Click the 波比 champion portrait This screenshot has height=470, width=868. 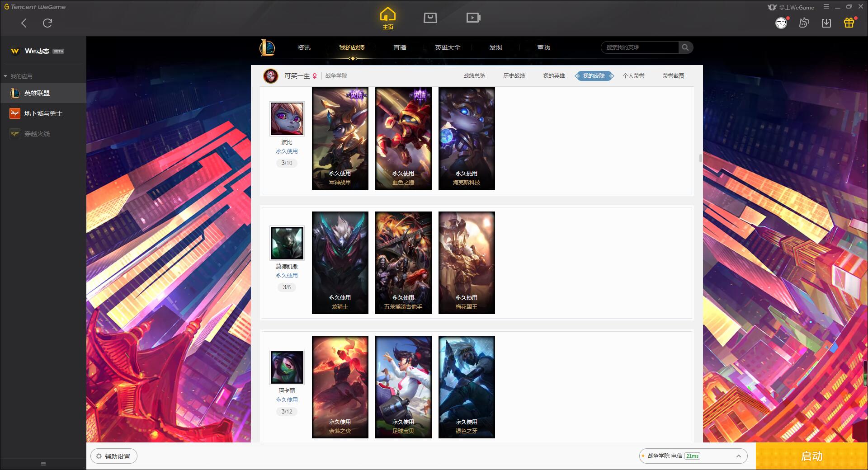tap(287, 119)
